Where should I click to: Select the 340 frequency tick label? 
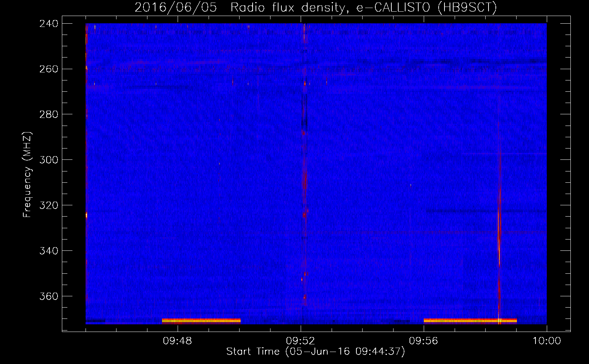click(49, 251)
